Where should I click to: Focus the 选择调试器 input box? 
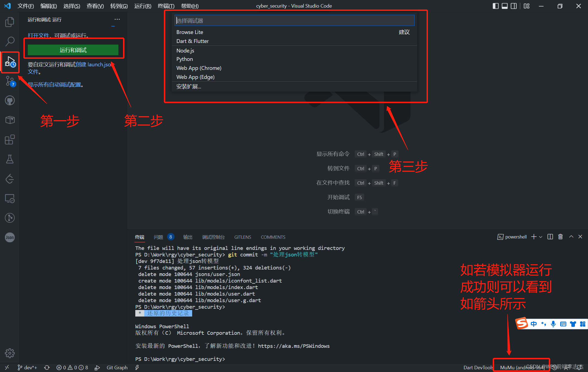tap(294, 20)
